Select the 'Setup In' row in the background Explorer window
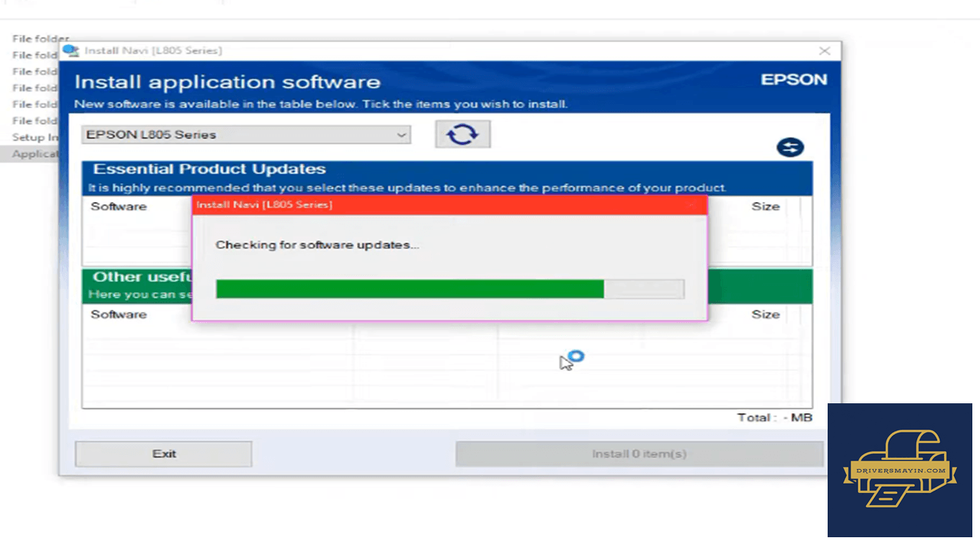Image resolution: width=980 pixels, height=551 pixels. [x=34, y=138]
